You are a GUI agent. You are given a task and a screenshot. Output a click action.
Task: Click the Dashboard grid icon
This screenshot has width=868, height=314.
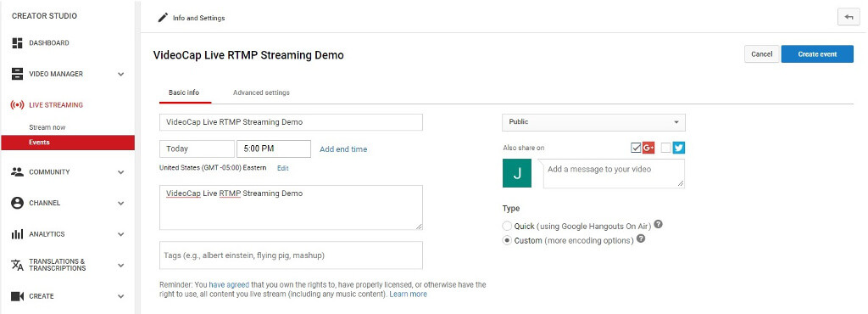point(17,43)
